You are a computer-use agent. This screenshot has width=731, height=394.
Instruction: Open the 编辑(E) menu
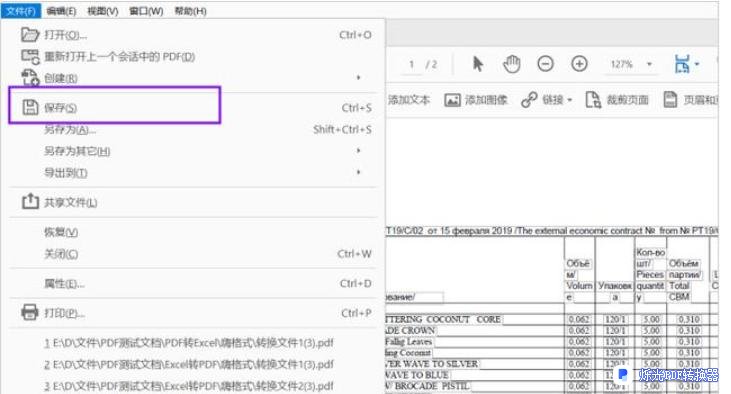coord(61,11)
